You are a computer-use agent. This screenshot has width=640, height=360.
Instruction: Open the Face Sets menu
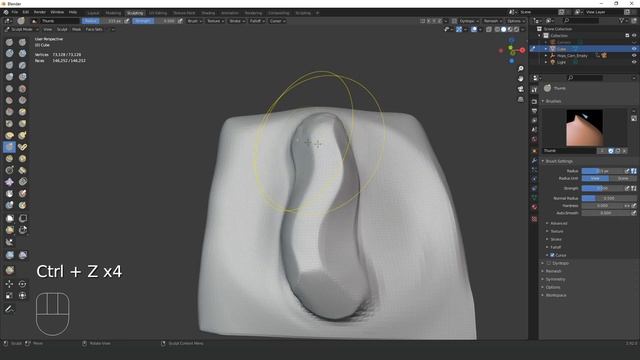pos(94,29)
